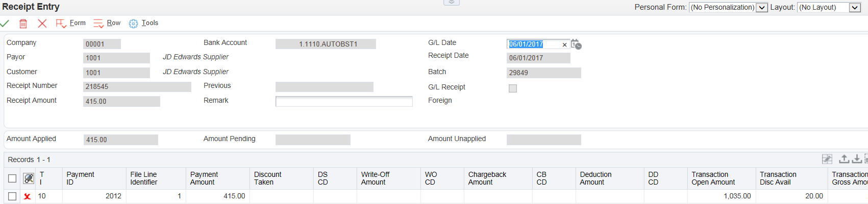Screen dimensions: 868x204
Task: Toggle the G/L Receipt checkbox
Action: pos(513,88)
